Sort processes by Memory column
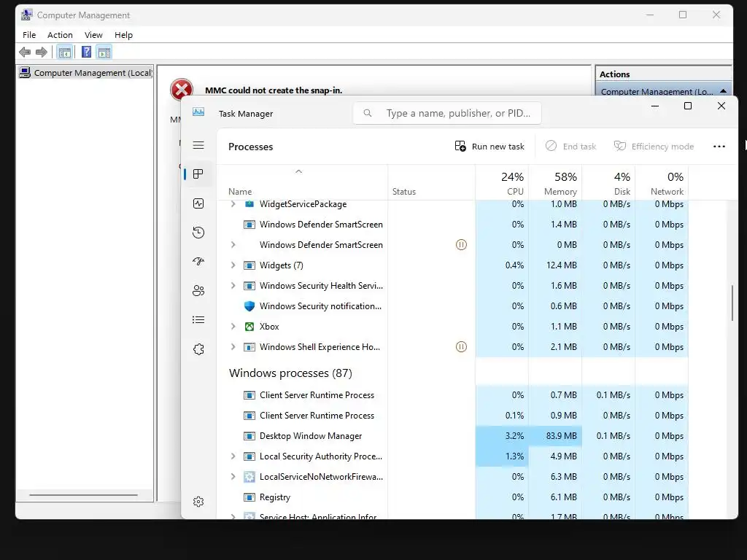 tap(555, 182)
